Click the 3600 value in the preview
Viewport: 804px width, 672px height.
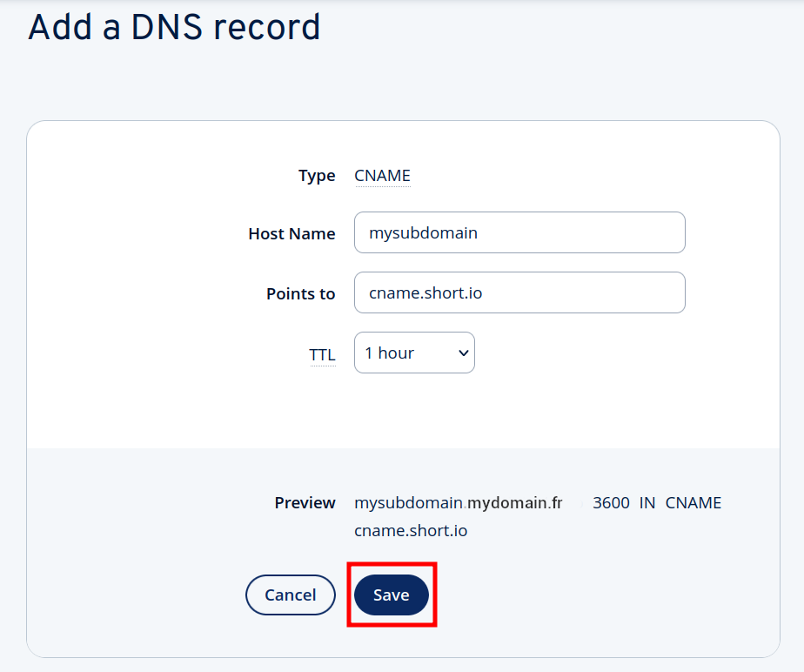point(611,503)
